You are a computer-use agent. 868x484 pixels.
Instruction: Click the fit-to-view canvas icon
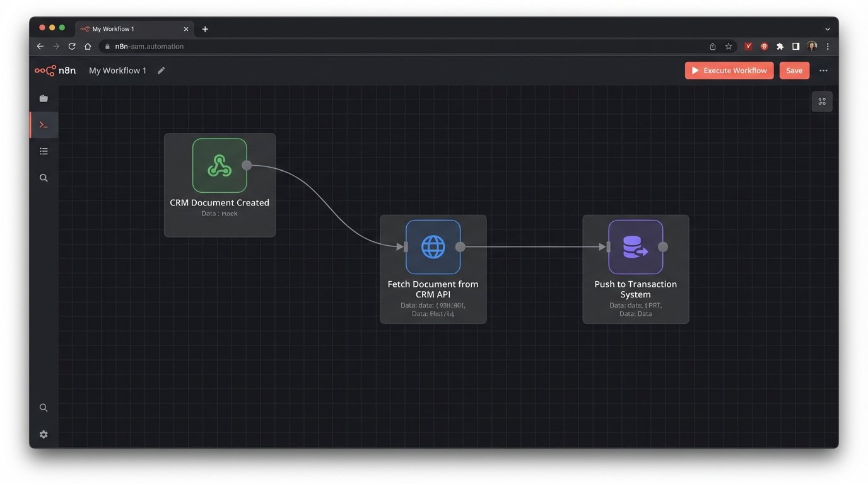(822, 101)
